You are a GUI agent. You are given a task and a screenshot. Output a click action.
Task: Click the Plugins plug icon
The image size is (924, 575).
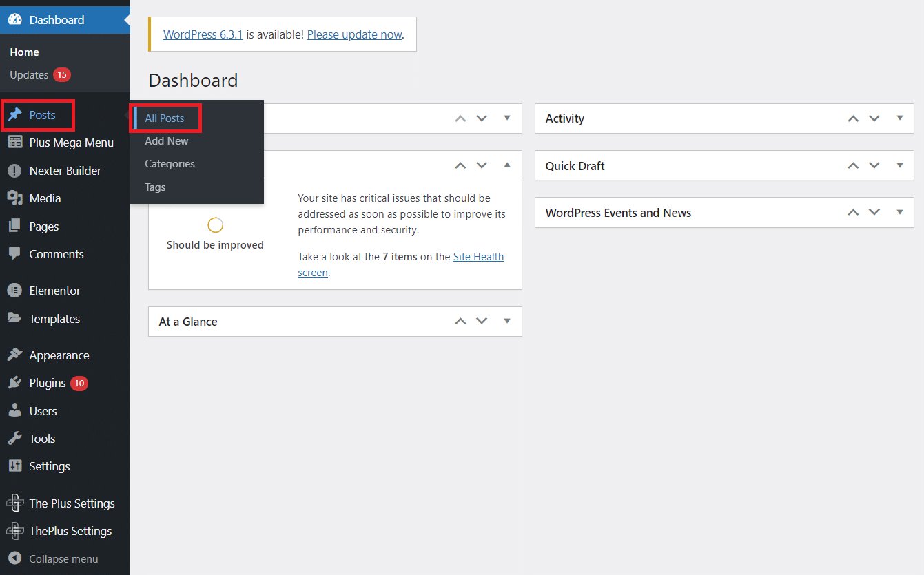coord(14,383)
